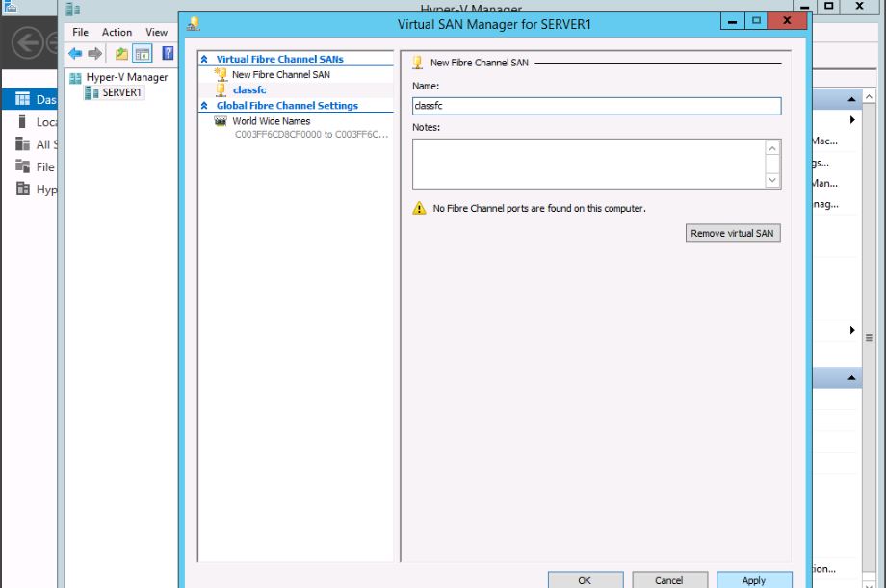This screenshot has width=886, height=588.
Task: Collapse the top Actions pane section
Action: [852, 100]
